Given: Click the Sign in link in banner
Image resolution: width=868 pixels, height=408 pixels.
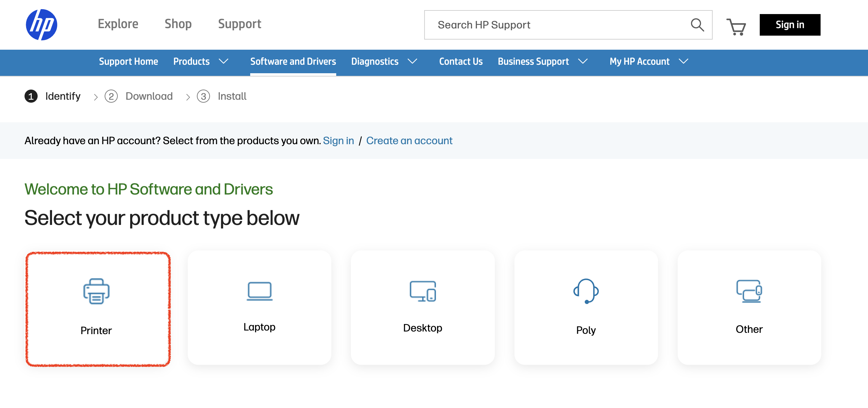Looking at the screenshot, I should [338, 141].
